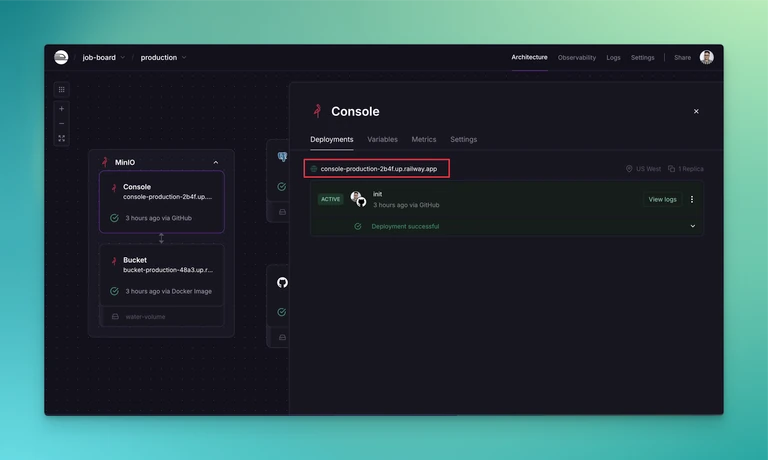768x460 pixels.
Task: Click Console card success check icon
Action: (114, 218)
